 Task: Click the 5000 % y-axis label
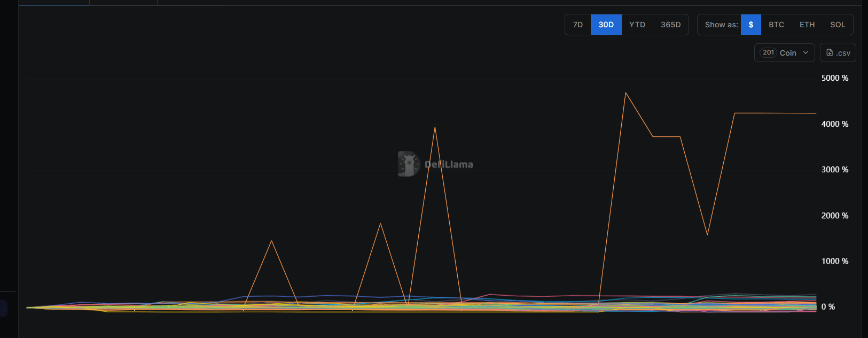point(834,78)
